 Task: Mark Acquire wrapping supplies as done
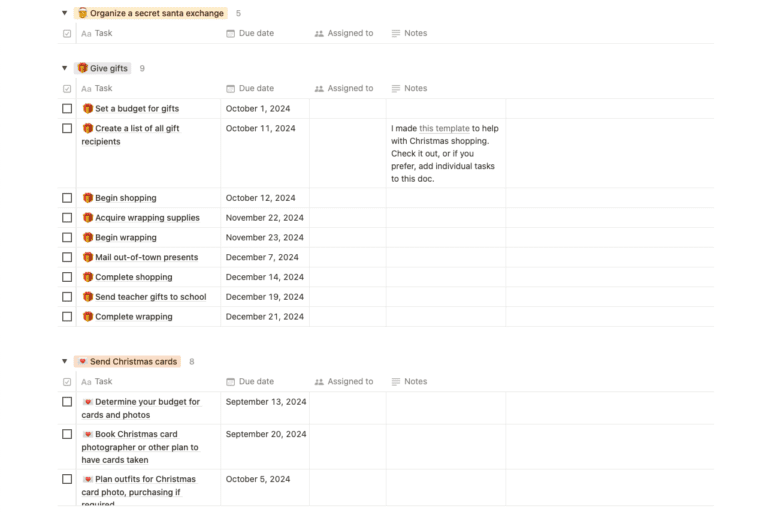coord(67,218)
